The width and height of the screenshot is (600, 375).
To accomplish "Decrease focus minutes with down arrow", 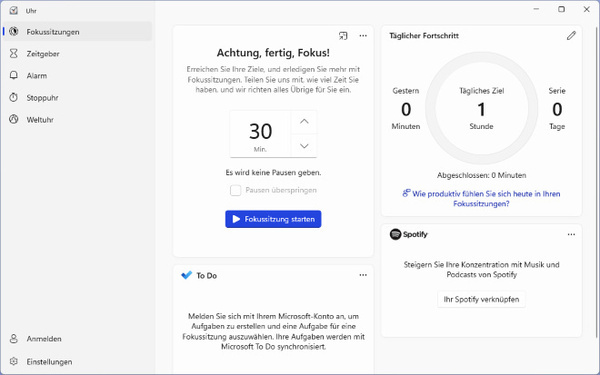I will pyautogui.click(x=304, y=146).
